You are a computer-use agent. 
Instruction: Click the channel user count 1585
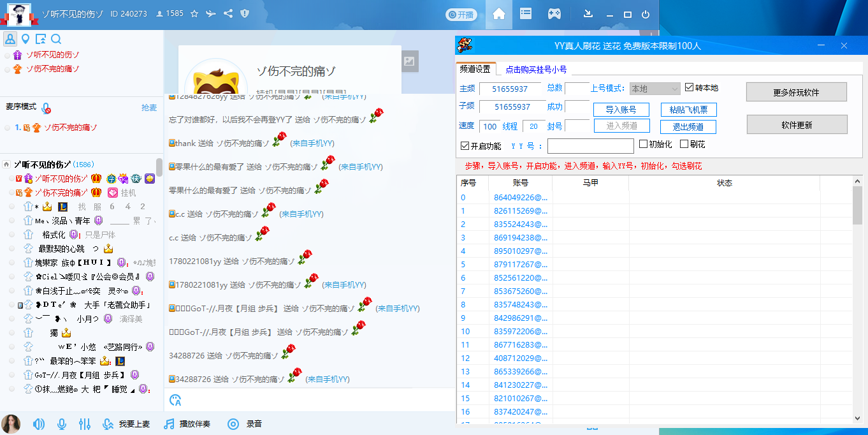[170, 13]
